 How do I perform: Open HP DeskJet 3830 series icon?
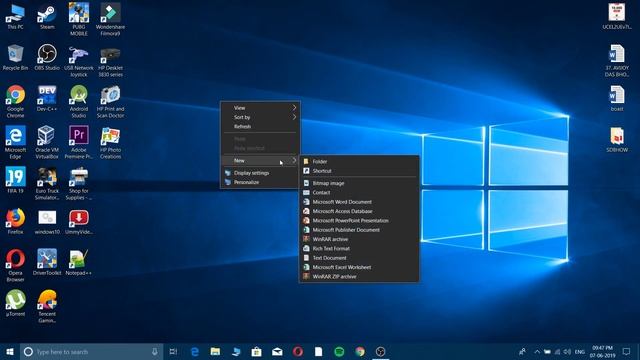click(x=110, y=61)
